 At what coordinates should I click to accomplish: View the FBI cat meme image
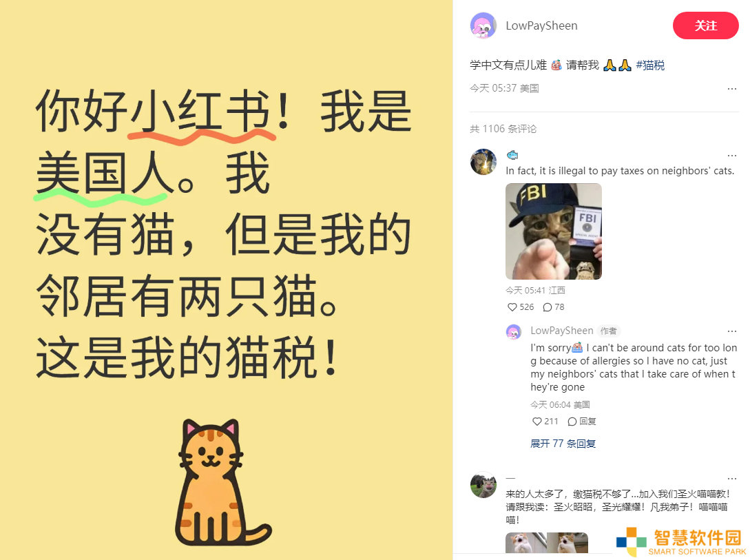pyautogui.click(x=554, y=231)
